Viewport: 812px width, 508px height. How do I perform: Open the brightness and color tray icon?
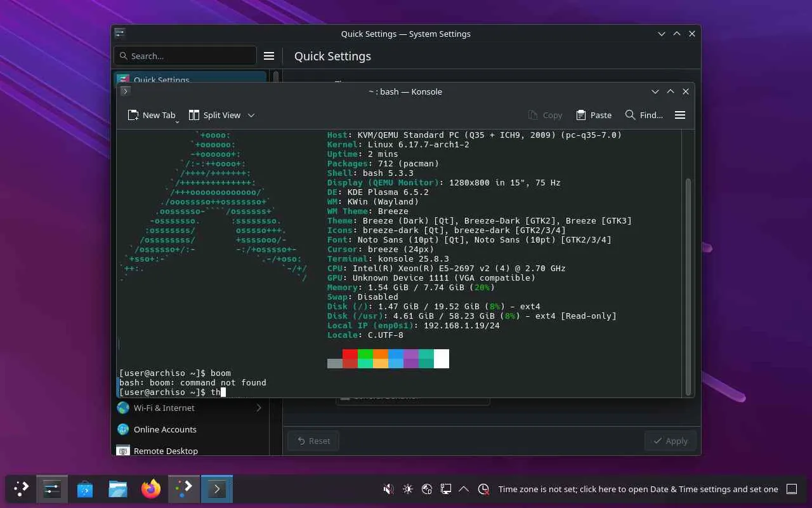407,489
